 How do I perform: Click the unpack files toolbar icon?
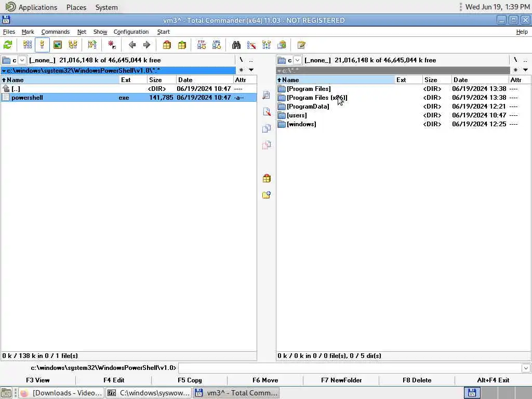click(x=182, y=45)
